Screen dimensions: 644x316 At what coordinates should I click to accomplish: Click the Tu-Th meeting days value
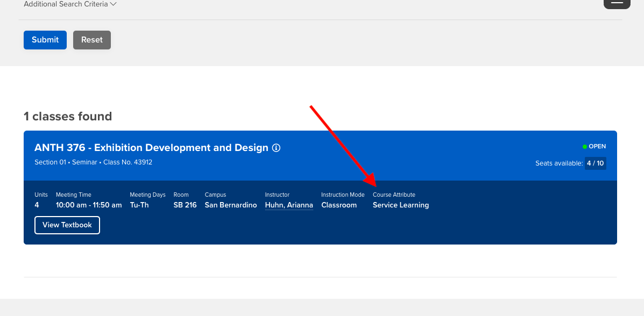click(x=139, y=205)
